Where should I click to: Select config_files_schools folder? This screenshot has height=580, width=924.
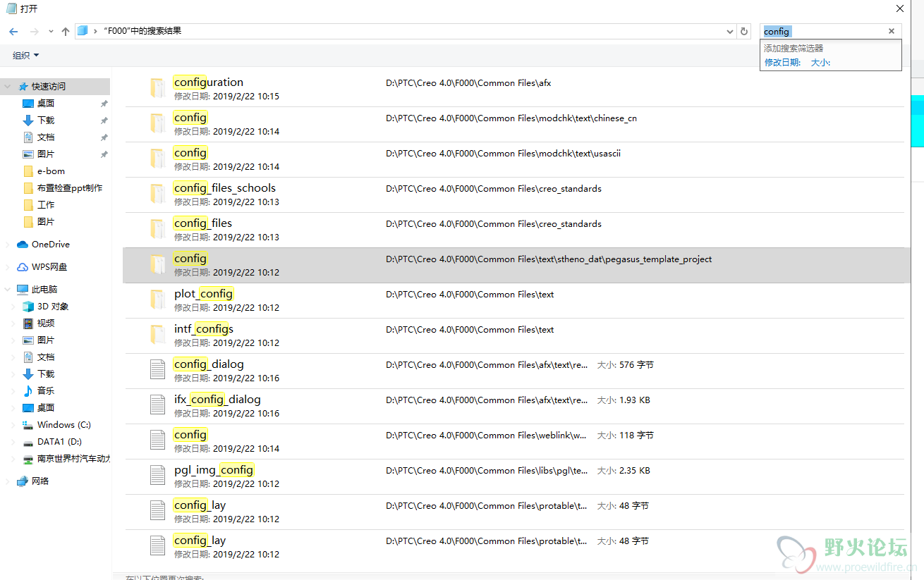[513, 195]
